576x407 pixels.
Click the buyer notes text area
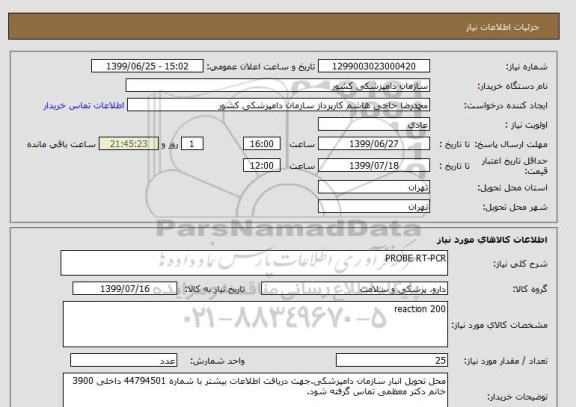(x=255, y=390)
